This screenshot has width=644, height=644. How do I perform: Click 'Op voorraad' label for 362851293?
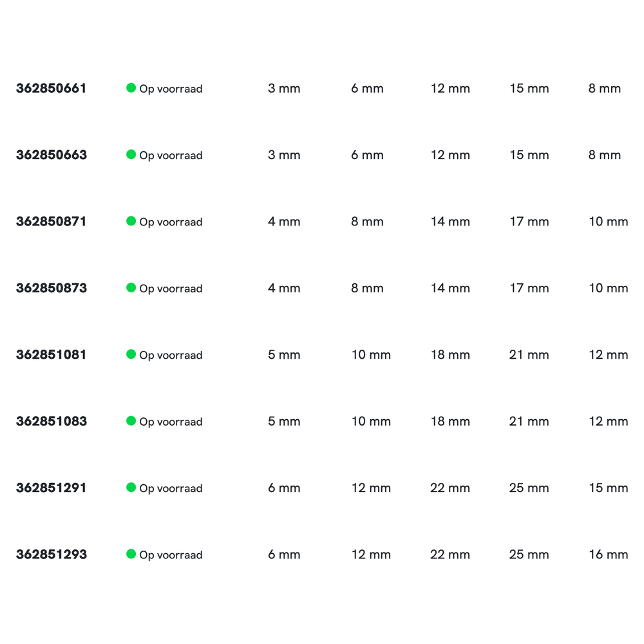point(171,555)
